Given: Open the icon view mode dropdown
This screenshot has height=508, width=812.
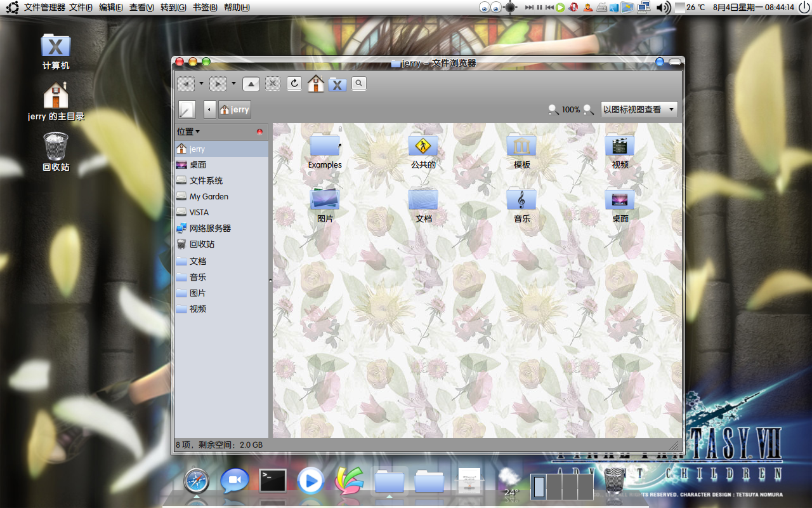Looking at the screenshot, I should pos(639,109).
